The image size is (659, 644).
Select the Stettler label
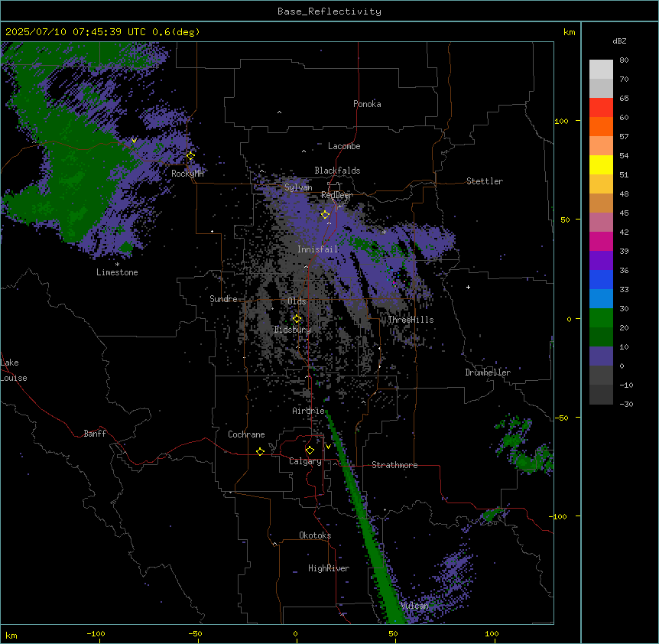(485, 181)
